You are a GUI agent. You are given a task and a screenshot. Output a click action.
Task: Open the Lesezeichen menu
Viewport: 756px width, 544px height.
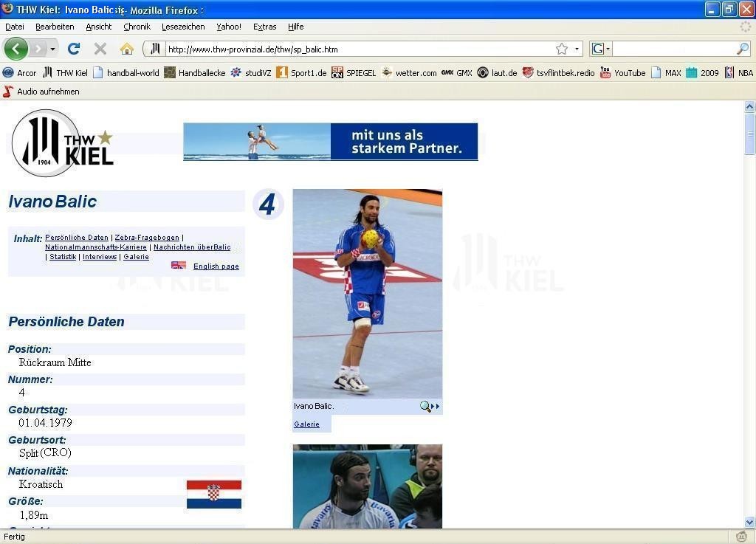183,27
